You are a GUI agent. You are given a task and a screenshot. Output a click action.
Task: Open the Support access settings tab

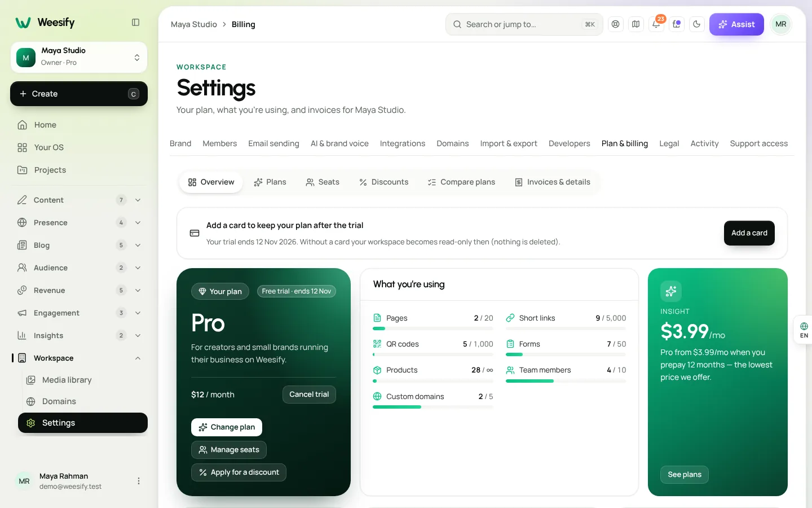759,143
